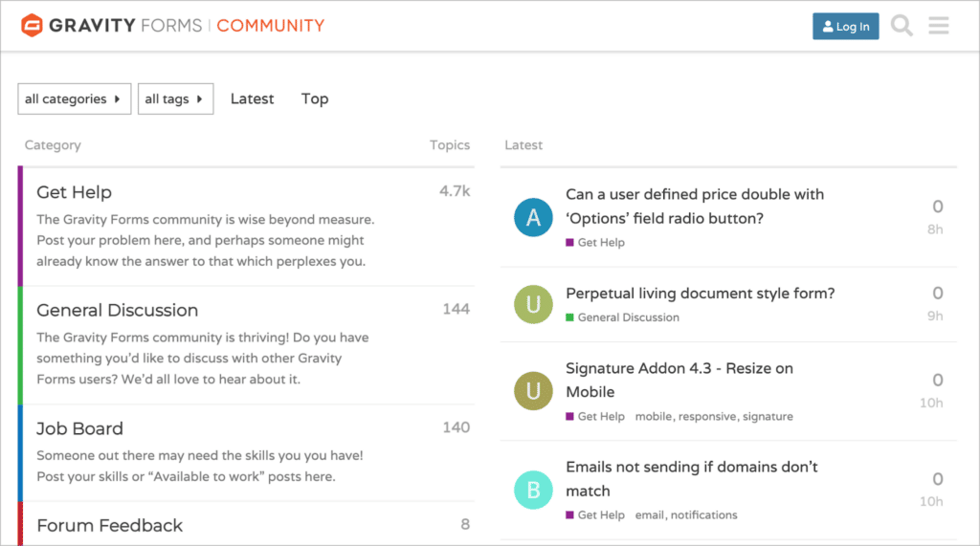Switch to the Latest tab
The image size is (980, 546).
tap(252, 98)
